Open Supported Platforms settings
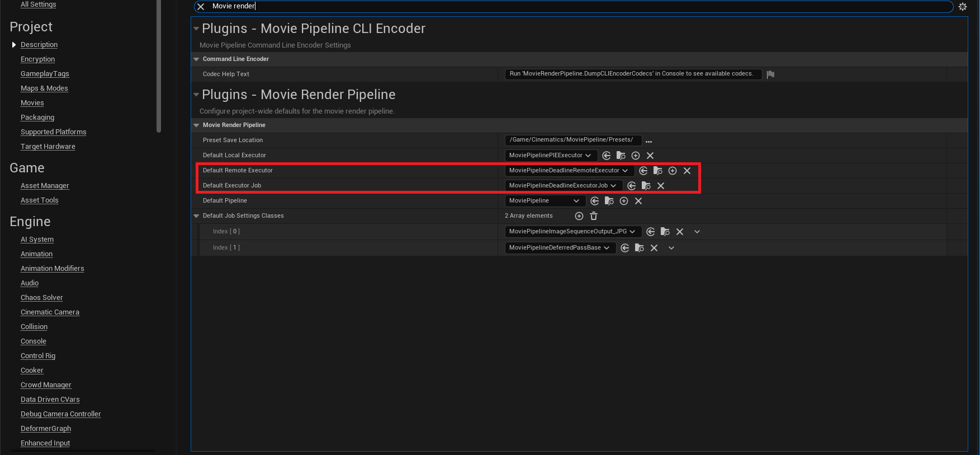Viewport: 980px width, 455px height. click(x=54, y=132)
